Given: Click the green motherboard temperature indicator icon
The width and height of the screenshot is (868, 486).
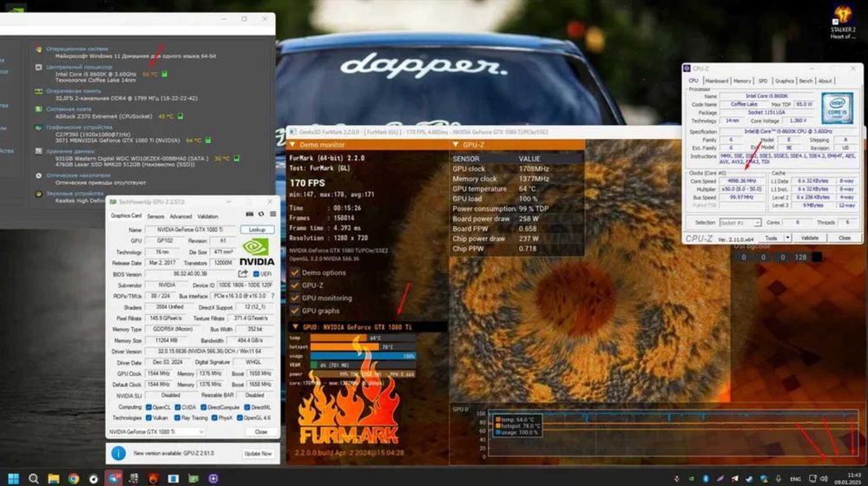Looking at the screenshot, I should tap(180, 116).
